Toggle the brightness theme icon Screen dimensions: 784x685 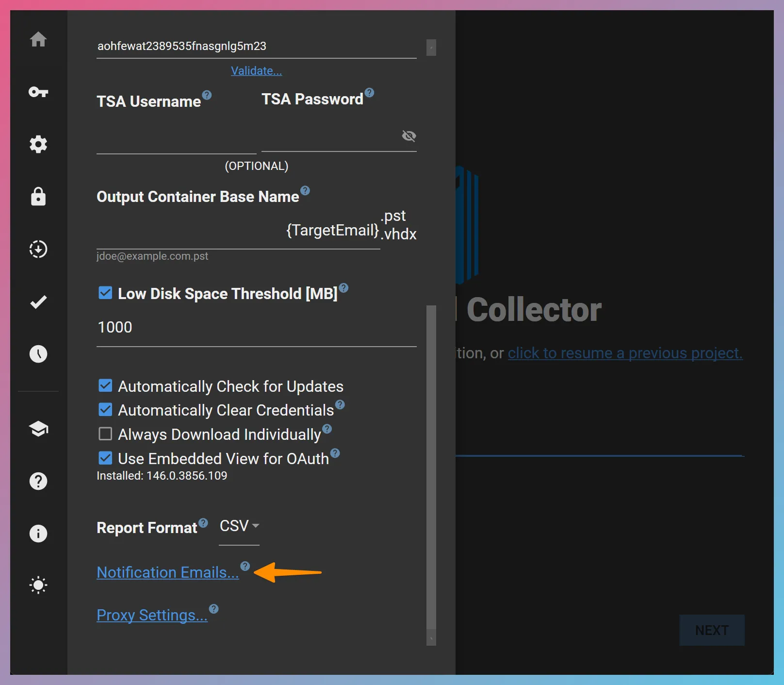(x=38, y=585)
